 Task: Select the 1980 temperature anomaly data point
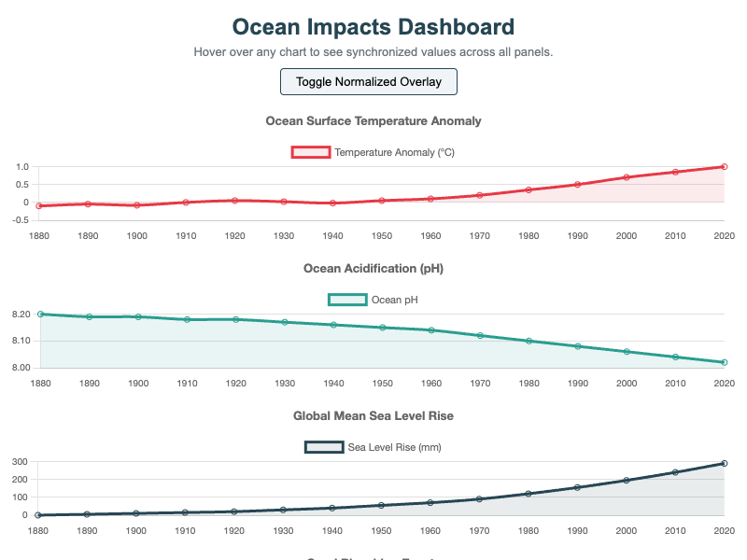point(529,189)
